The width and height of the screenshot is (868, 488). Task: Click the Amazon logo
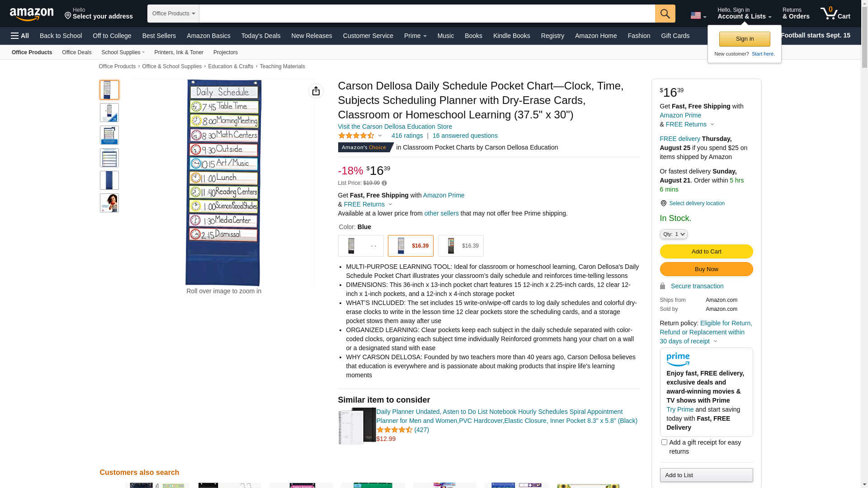tap(32, 14)
